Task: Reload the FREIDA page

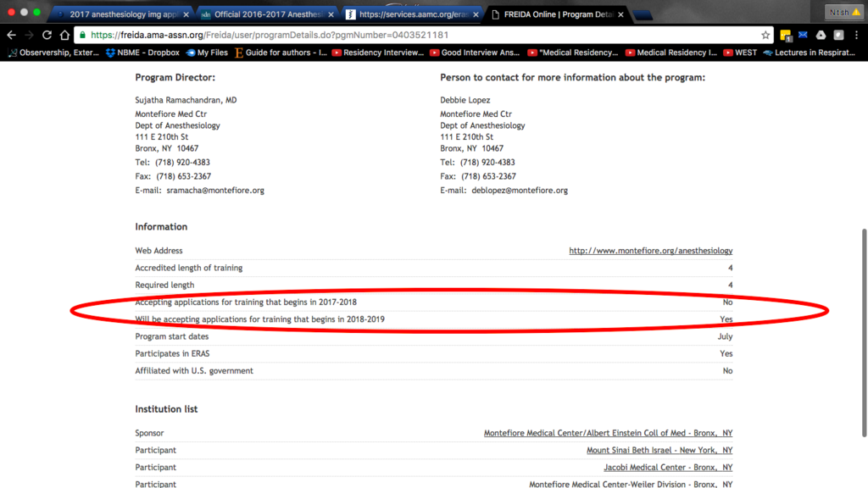Action: 47,35
